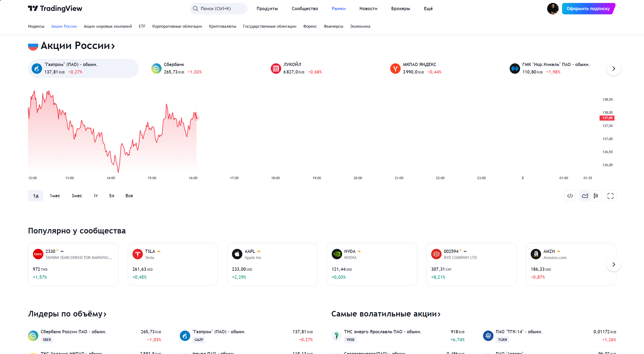
Task: Go to Акции мировых компаний section
Action: 108,26
